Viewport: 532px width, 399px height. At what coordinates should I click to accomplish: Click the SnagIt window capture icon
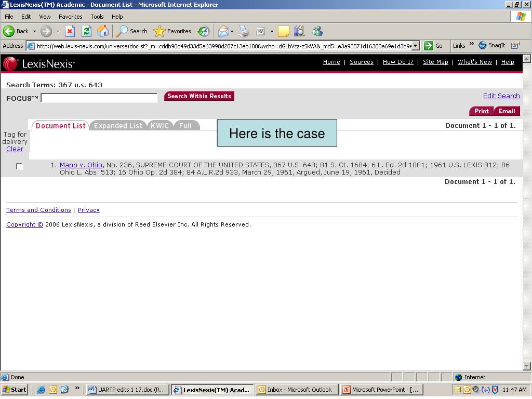(x=515, y=46)
